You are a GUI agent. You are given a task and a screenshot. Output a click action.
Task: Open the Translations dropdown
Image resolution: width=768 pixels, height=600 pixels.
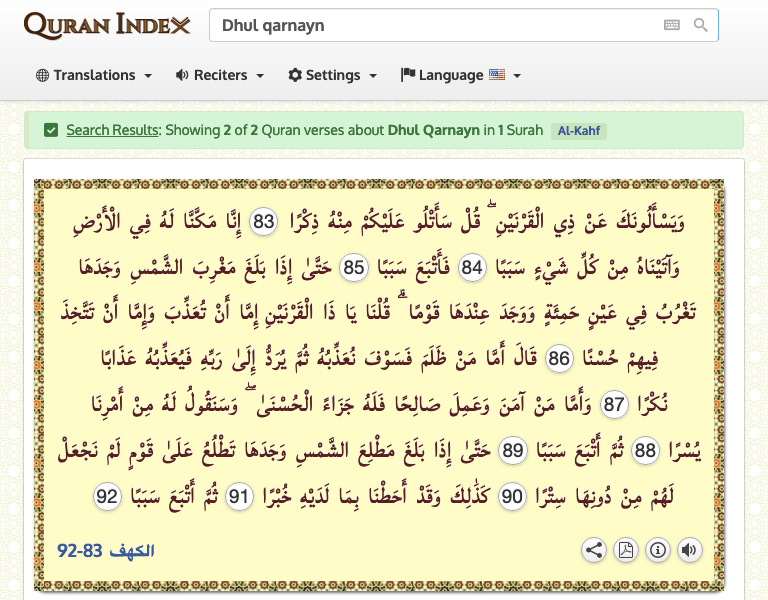pos(94,75)
